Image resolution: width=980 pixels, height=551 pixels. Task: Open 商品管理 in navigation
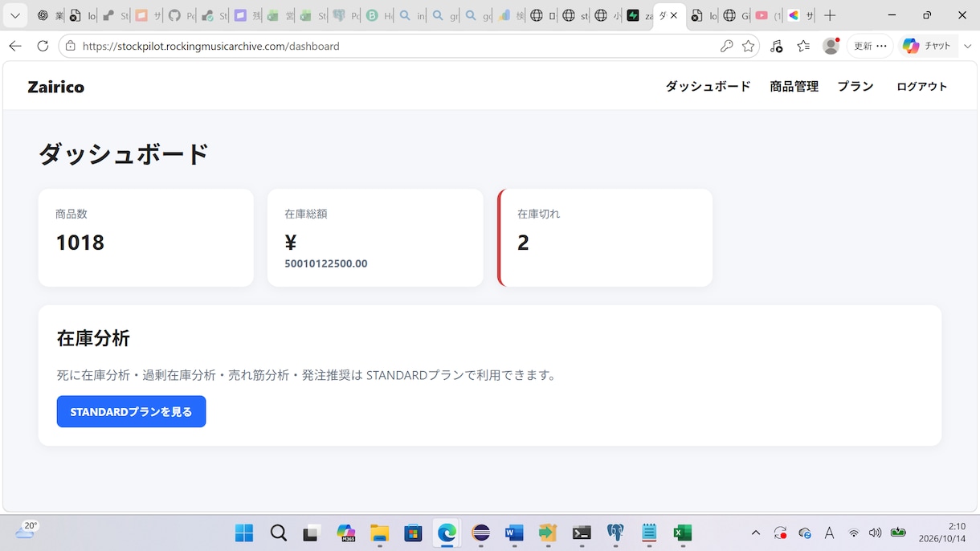tap(794, 87)
